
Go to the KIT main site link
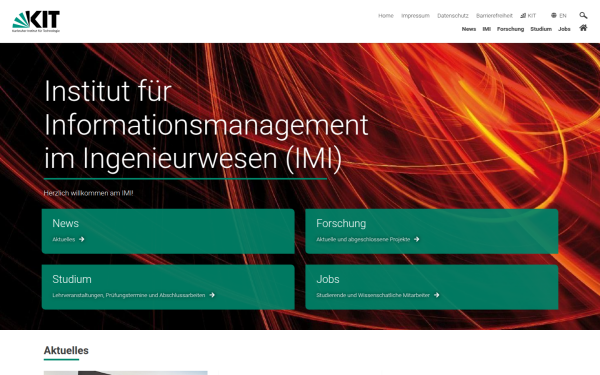coord(528,16)
